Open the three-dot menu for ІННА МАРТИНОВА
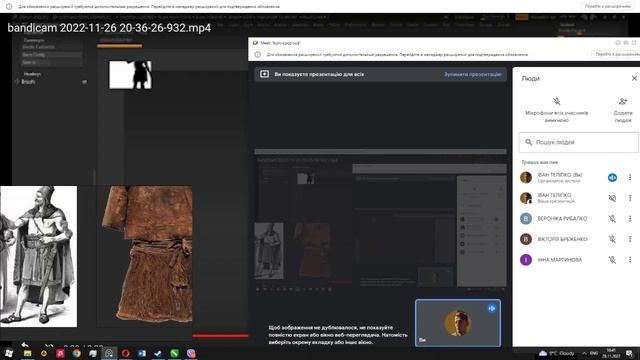 [x=630, y=260]
